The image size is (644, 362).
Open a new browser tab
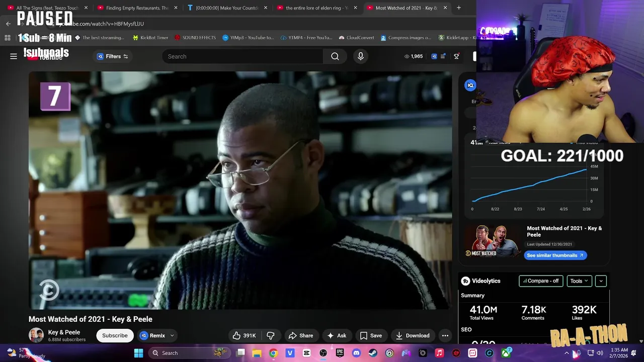(459, 8)
